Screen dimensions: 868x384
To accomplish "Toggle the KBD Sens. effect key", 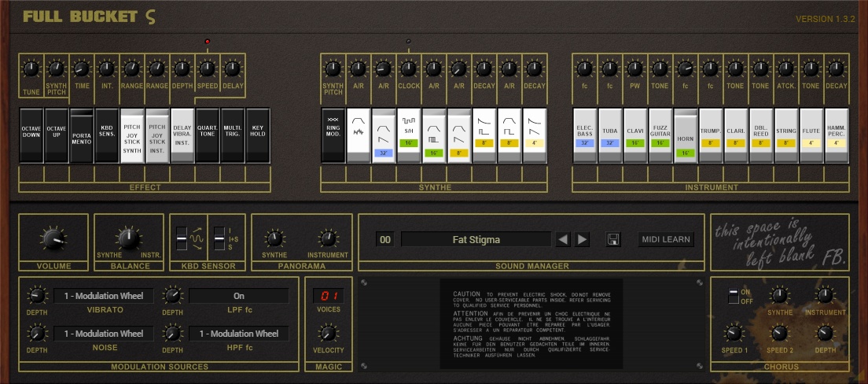I will [x=107, y=135].
